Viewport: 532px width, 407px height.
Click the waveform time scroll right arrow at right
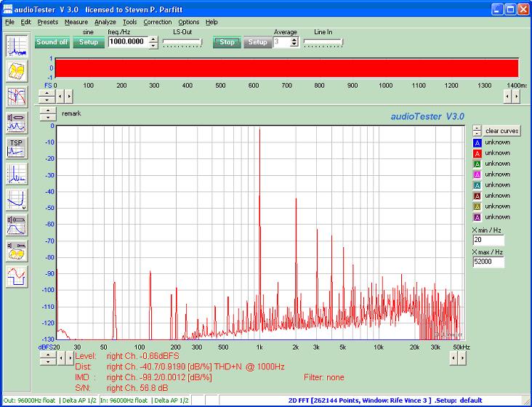[516, 97]
